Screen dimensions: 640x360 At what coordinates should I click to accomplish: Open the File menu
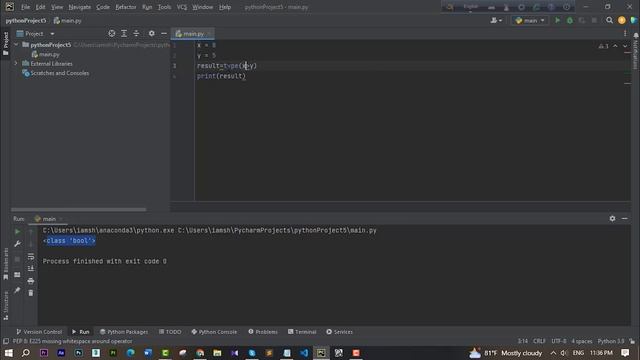coord(25,7)
